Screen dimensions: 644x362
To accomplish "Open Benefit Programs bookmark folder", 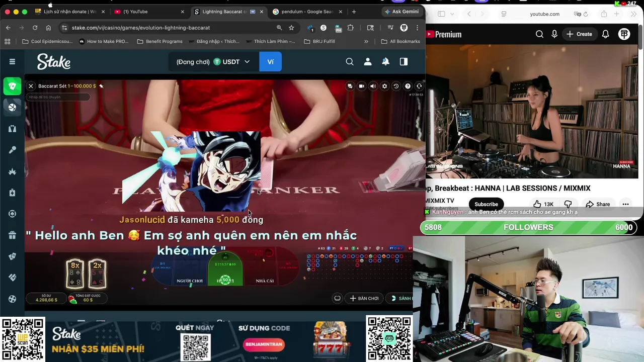I will click(159, 41).
